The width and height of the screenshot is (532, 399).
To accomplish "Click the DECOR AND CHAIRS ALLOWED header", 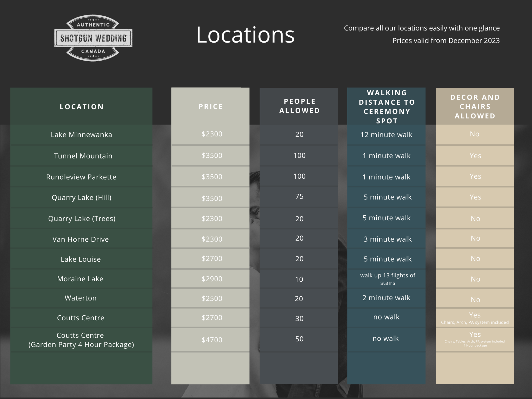I will (x=475, y=107).
